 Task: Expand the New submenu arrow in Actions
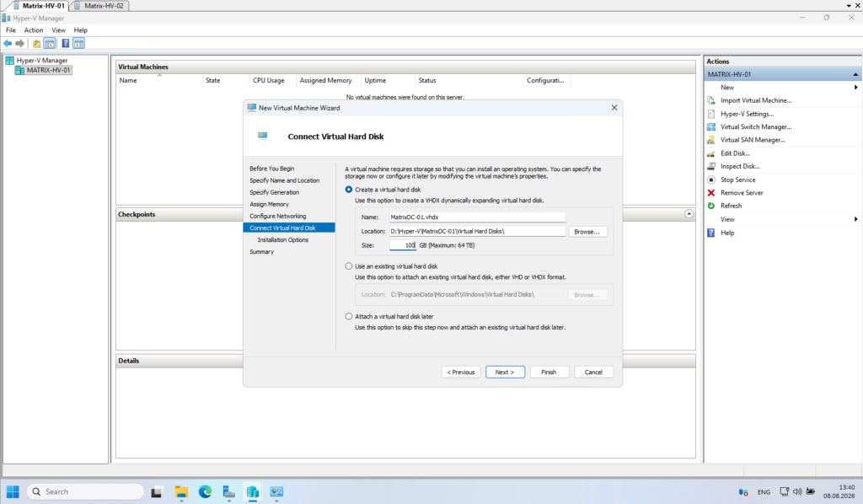point(856,88)
